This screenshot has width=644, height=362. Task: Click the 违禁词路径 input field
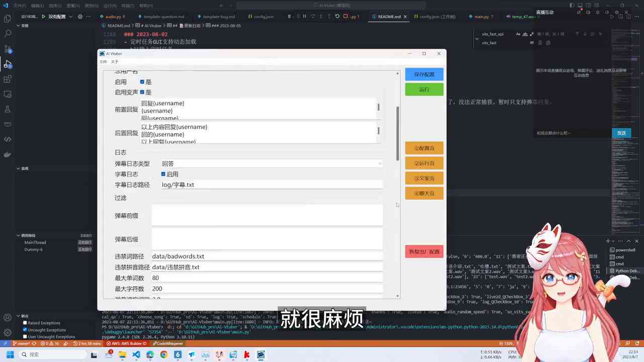pos(267,256)
